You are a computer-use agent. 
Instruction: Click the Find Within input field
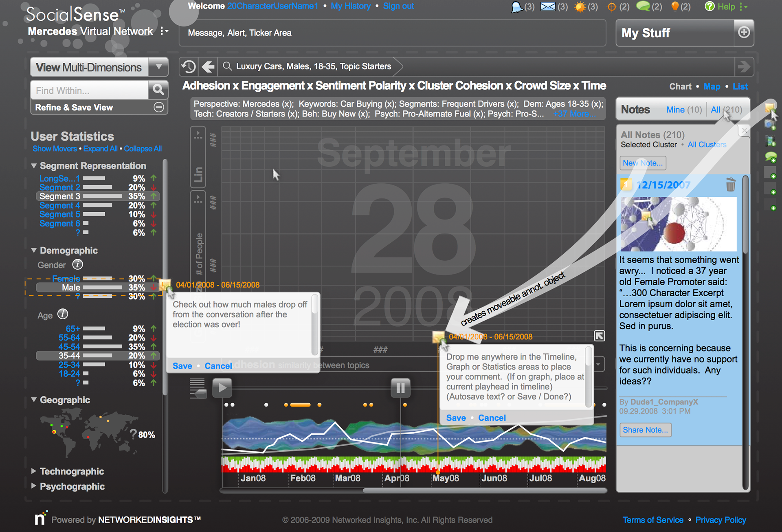pyautogui.click(x=90, y=90)
